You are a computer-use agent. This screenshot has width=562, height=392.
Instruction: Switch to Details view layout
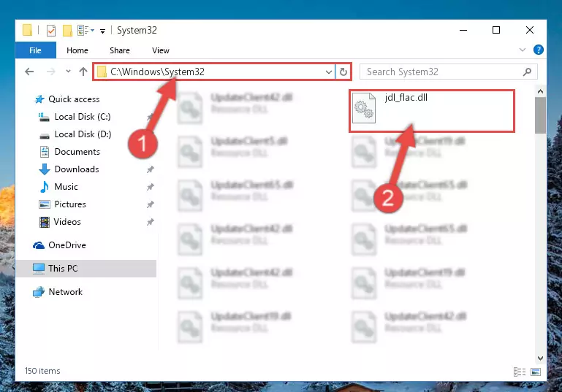520,372
